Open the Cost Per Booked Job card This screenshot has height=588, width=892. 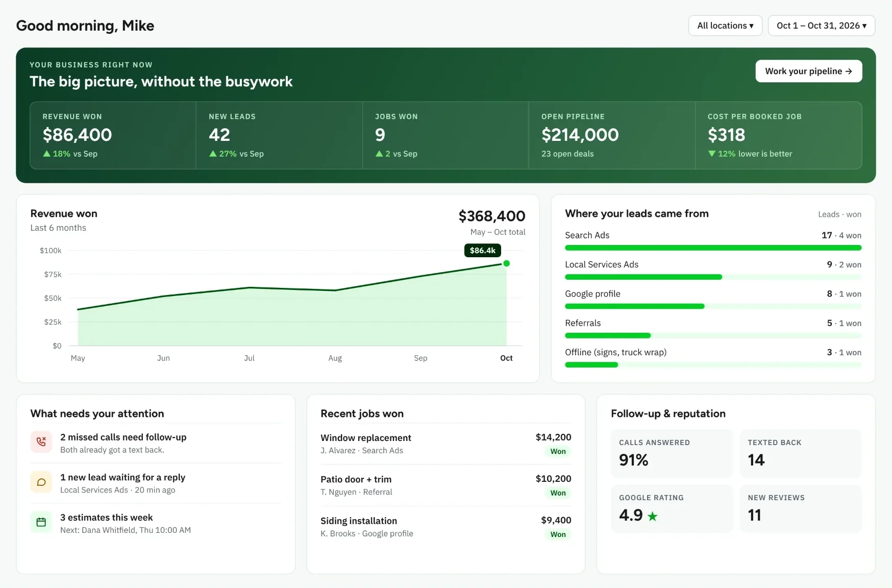[779, 135]
